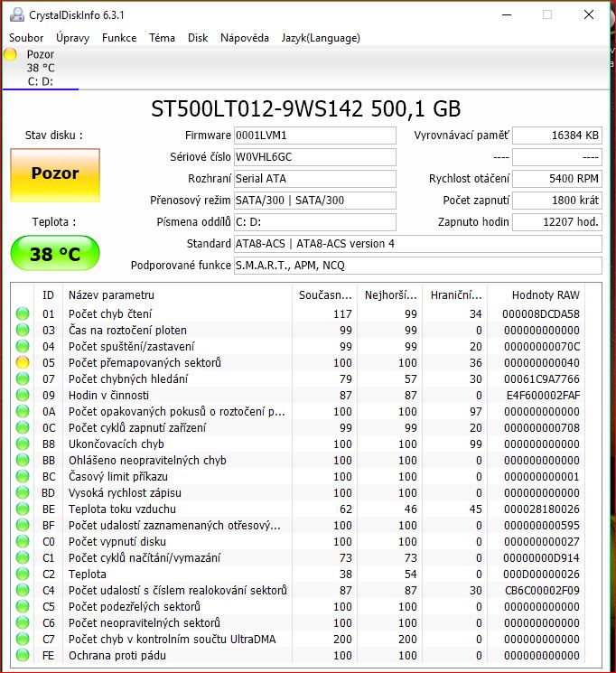
Task: Click green status icon for Počet podezřelých sektorů
Action: [23, 607]
